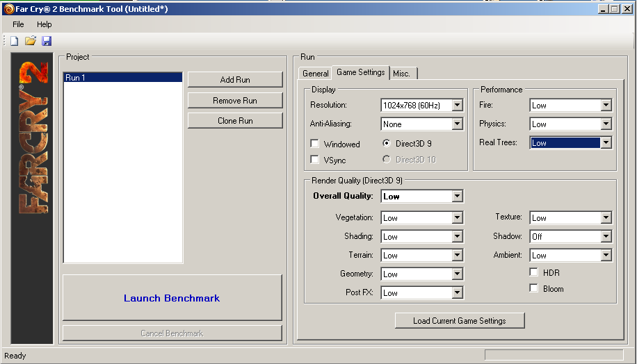
Task: Click Load Current Game Settings button
Action: coord(460,320)
